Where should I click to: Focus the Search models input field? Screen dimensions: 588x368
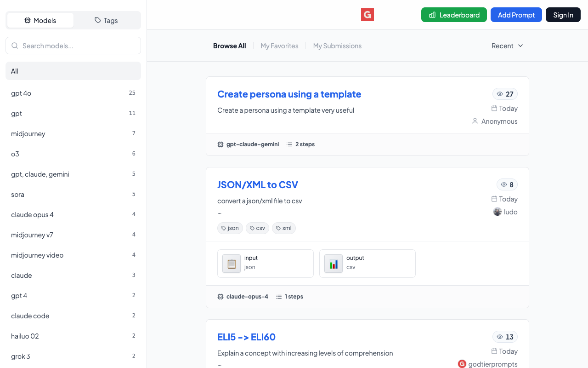point(78,46)
